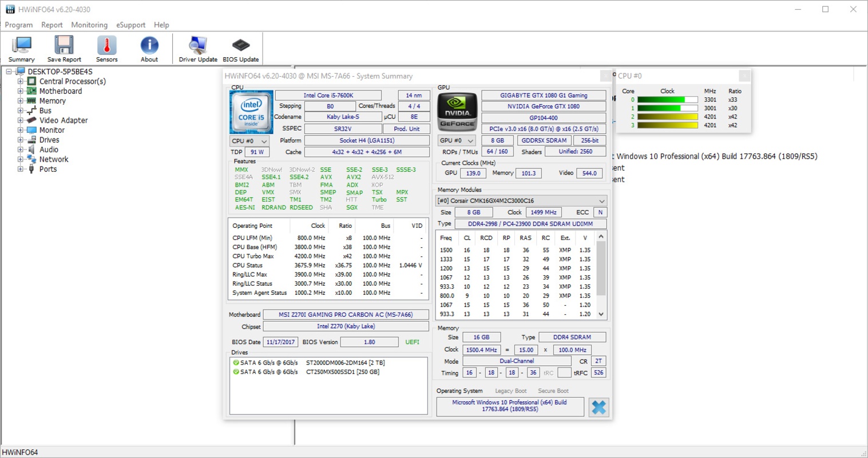Select the Video Adapter tree icon

[x=32, y=120]
